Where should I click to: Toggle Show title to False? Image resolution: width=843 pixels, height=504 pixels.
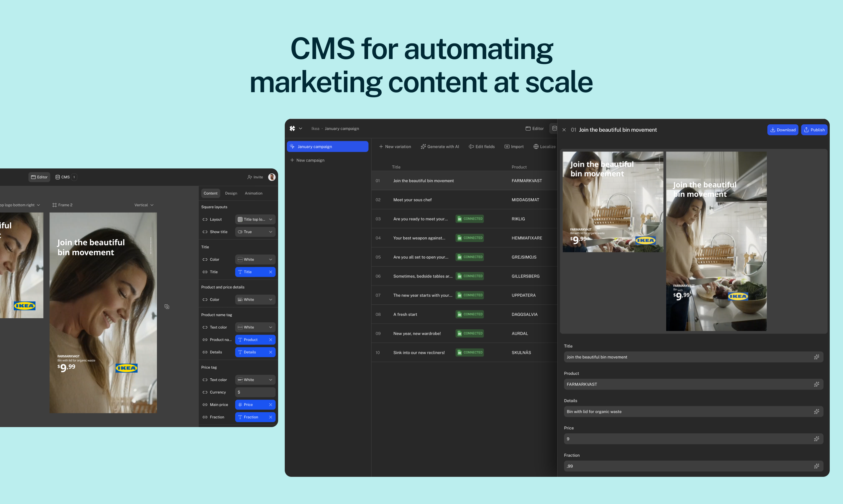tap(255, 232)
